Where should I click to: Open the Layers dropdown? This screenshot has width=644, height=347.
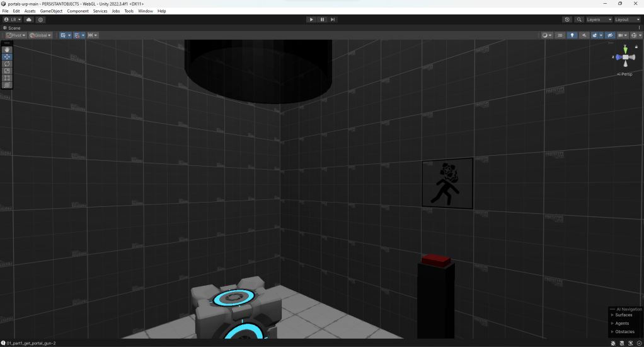[x=599, y=20]
